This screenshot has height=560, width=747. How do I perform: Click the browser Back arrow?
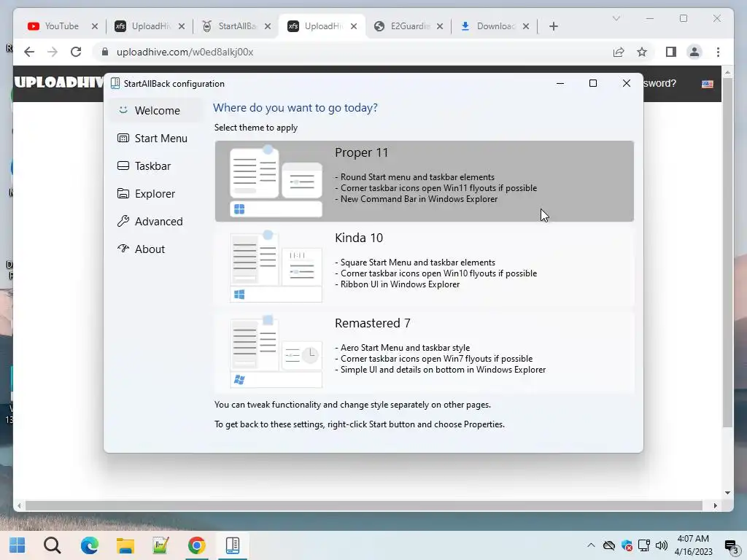point(29,52)
